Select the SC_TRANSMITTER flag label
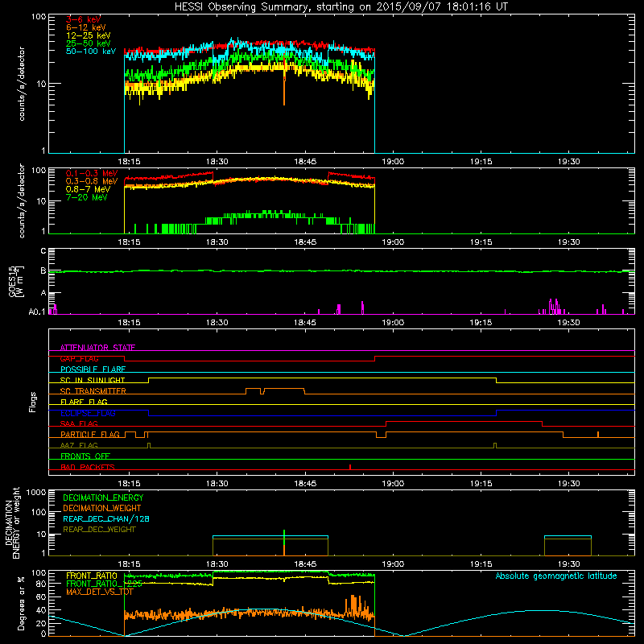The image size is (644, 644). (93, 391)
